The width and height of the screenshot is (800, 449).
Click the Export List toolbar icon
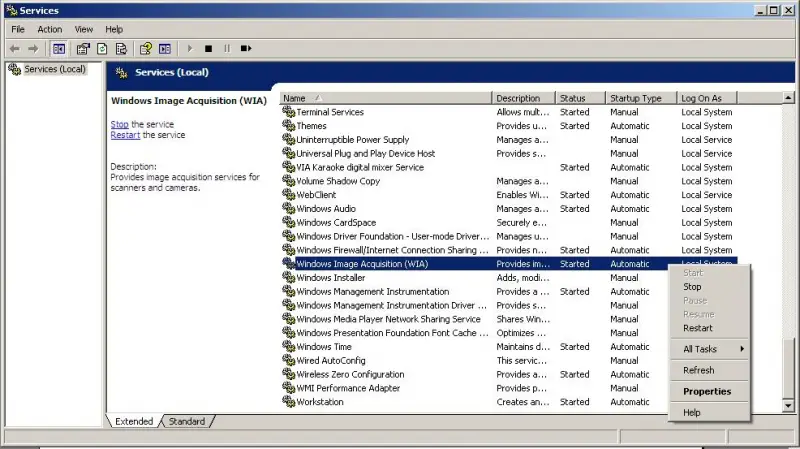coord(121,48)
